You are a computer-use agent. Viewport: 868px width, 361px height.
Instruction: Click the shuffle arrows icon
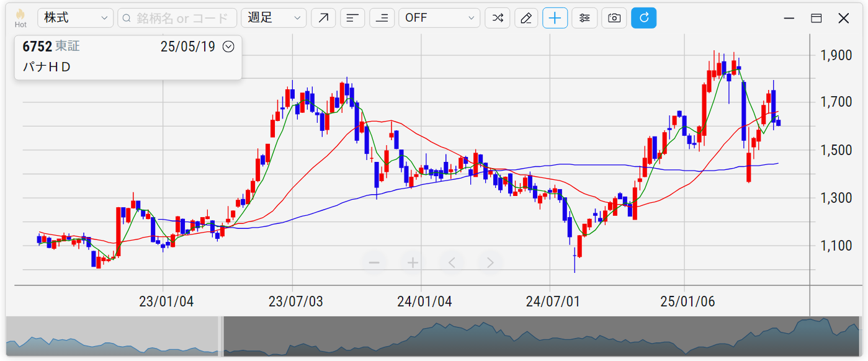tap(497, 18)
